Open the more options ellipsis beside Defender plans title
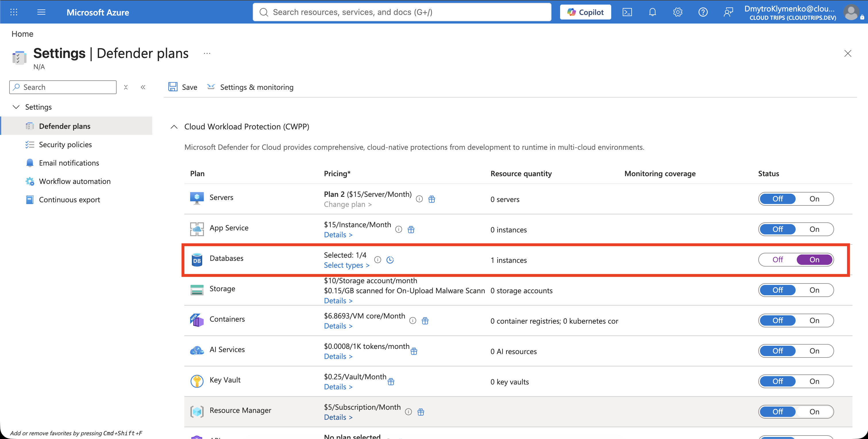868x439 pixels. pos(207,53)
